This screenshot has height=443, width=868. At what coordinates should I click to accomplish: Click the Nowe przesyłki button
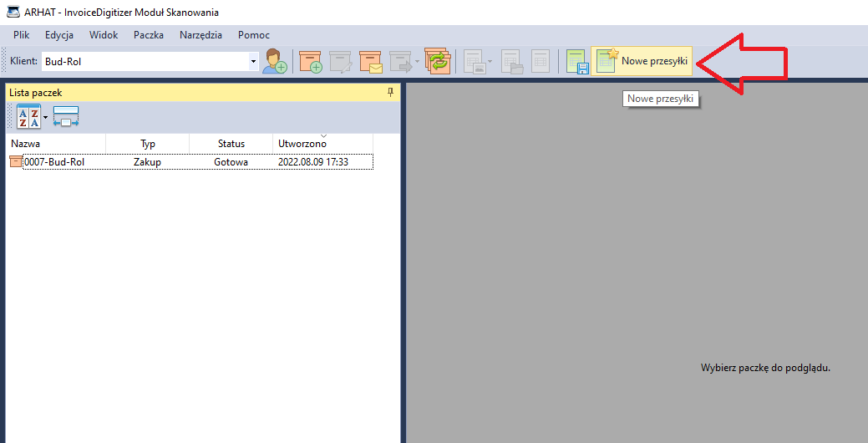pyautogui.click(x=642, y=61)
